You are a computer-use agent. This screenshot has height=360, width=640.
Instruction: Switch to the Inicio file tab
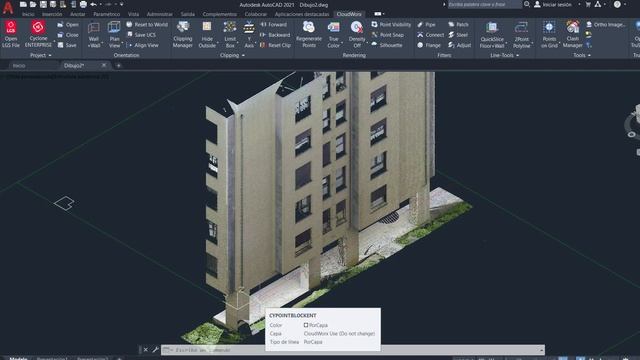(19, 65)
